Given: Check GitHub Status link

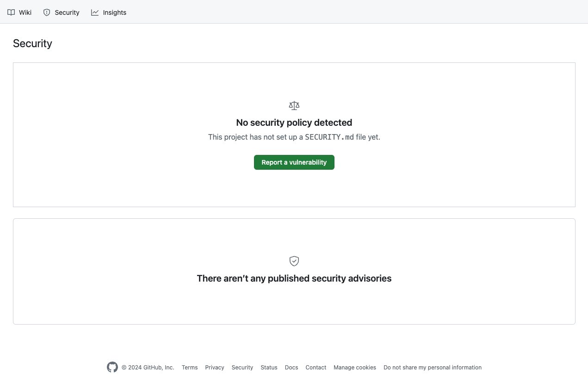Looking at the screenshot, I should click(x=269, y=368).
